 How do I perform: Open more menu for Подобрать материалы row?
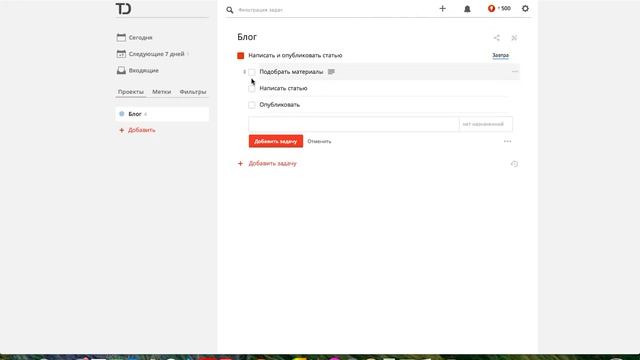(515, 71)
